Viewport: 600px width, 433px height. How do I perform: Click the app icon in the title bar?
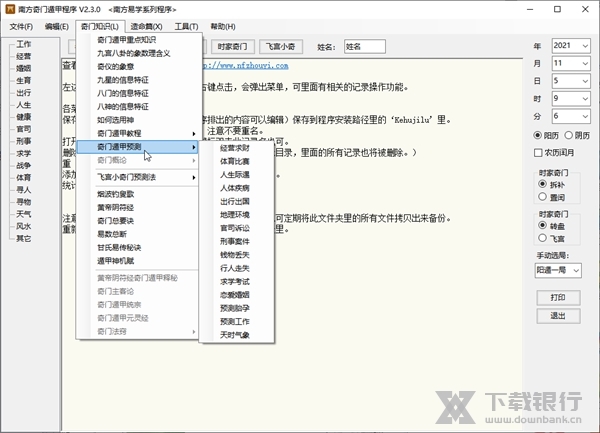point(10,9)
